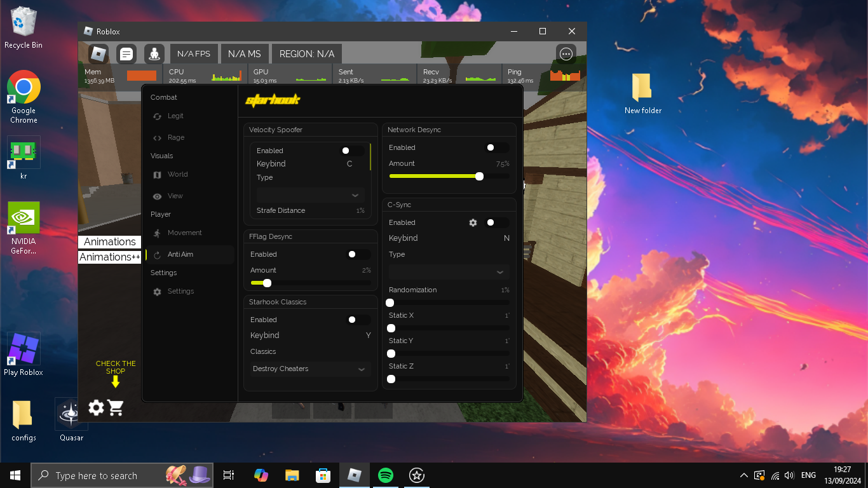The height and width of the screenshot is (488, 868).
Task: Change C-Sync keybind N
Action: pos(506,238)
